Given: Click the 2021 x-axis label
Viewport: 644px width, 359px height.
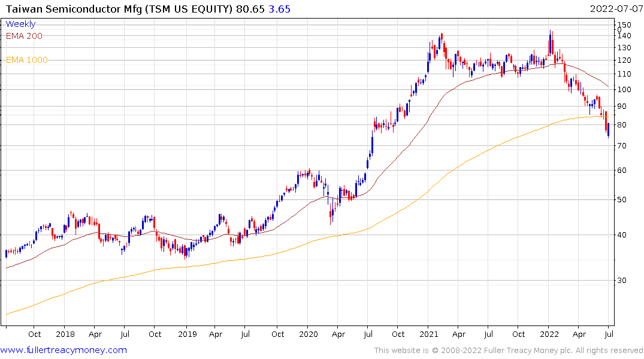Looking at the screenshot, I should [x=429, y=334].
